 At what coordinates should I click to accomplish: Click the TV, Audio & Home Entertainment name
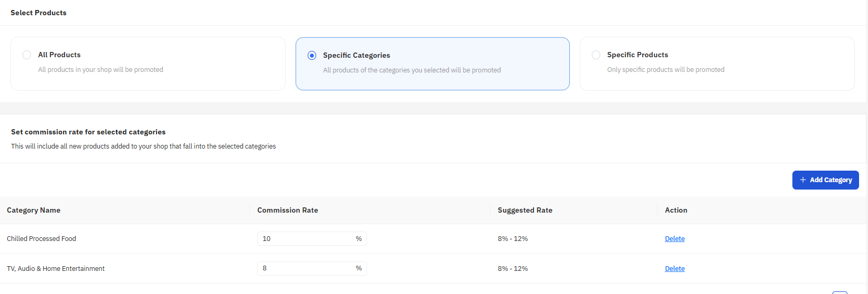pos(56,269)
